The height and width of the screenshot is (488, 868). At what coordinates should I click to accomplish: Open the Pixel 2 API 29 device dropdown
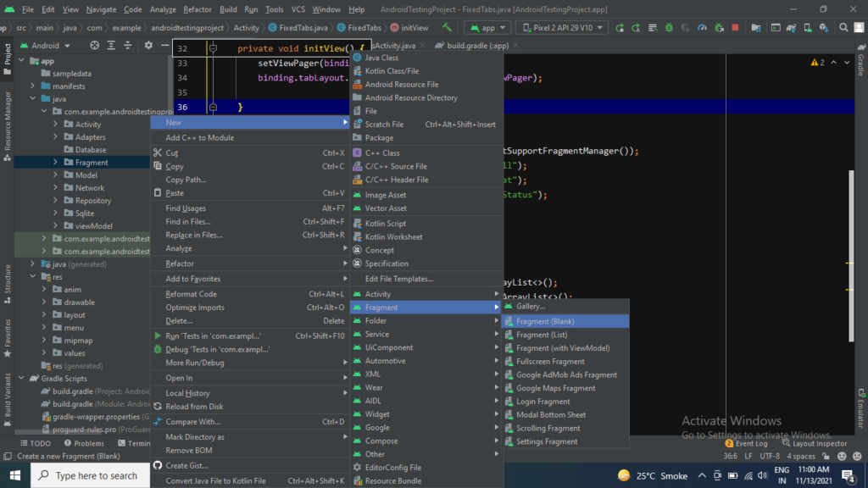[563, 28]
